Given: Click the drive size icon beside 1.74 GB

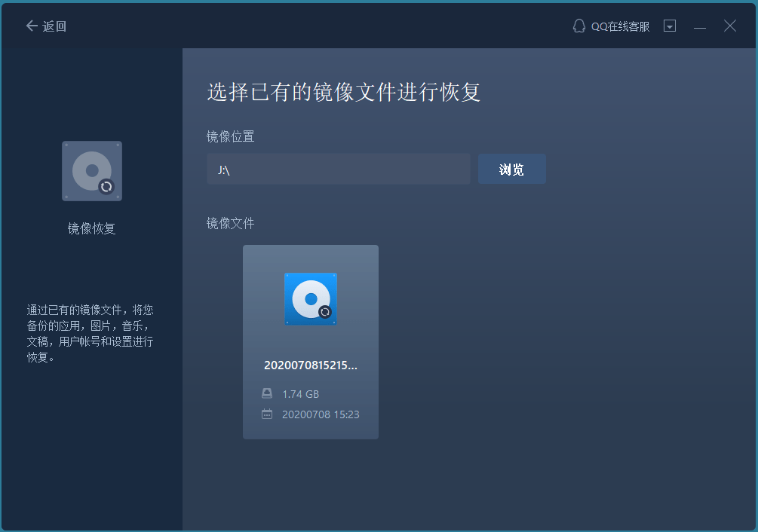Looking at the screenshot, I should (x=267, y=394).
